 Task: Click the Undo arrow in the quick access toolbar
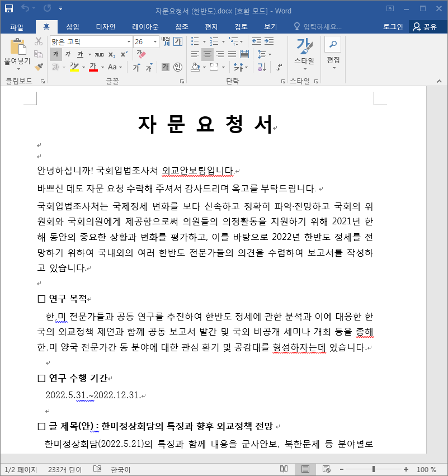tap(25, 8)
